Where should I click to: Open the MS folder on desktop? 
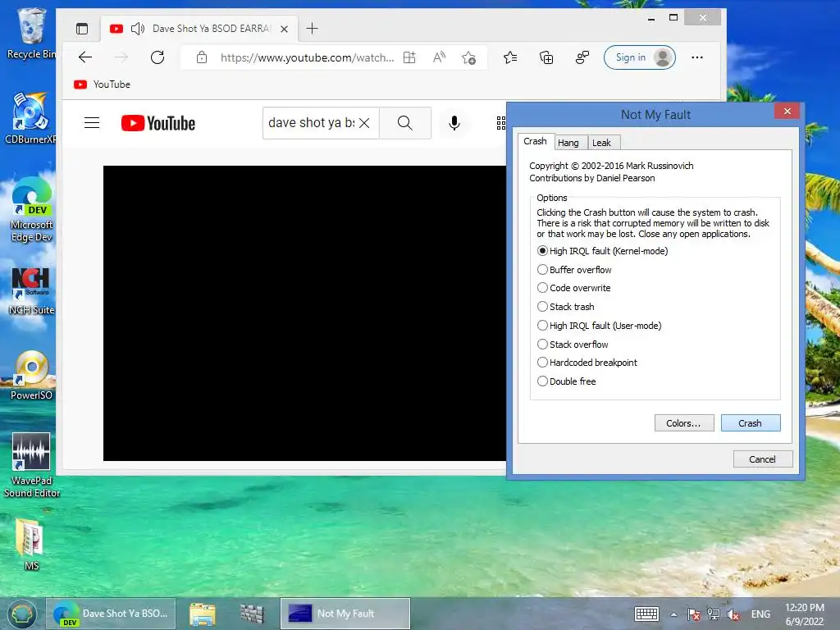tap(30, 545)
